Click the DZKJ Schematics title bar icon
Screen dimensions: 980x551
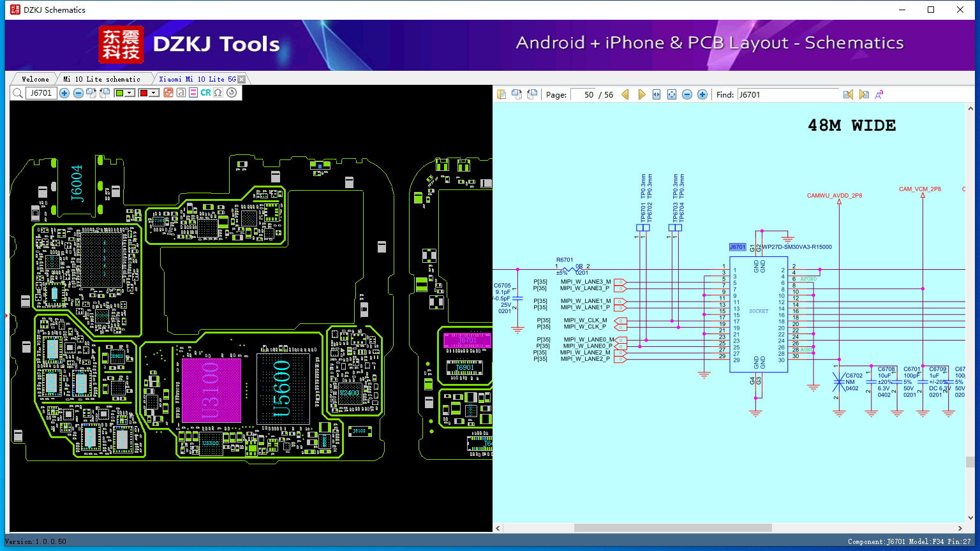click(x=15, y=10)
